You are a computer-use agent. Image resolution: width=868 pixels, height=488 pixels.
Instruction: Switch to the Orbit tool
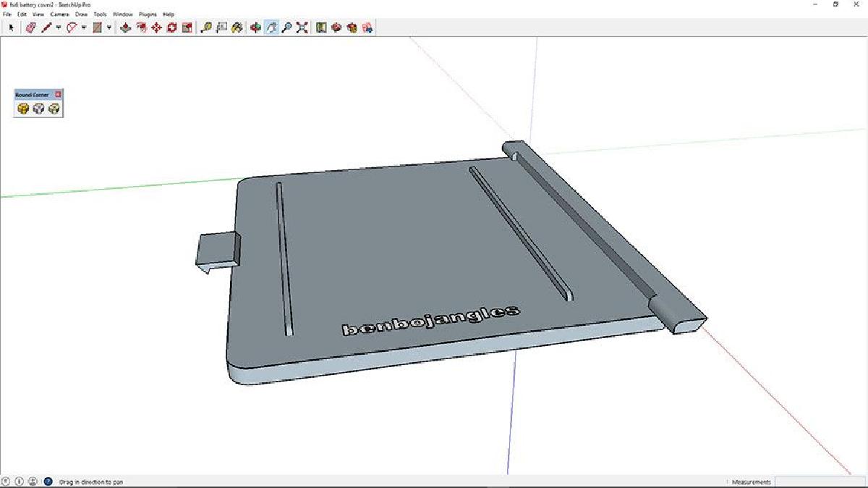pyautogui.click(x=255, y=28)
